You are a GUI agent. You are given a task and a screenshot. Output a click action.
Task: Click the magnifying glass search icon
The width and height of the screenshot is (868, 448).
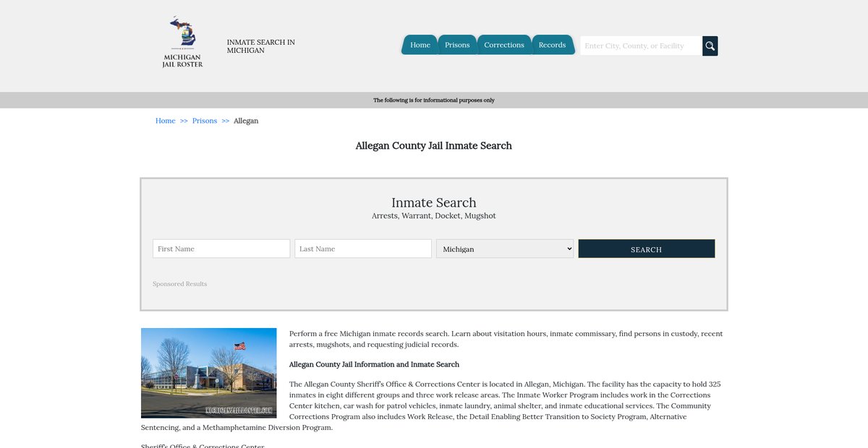click(710, 46)
